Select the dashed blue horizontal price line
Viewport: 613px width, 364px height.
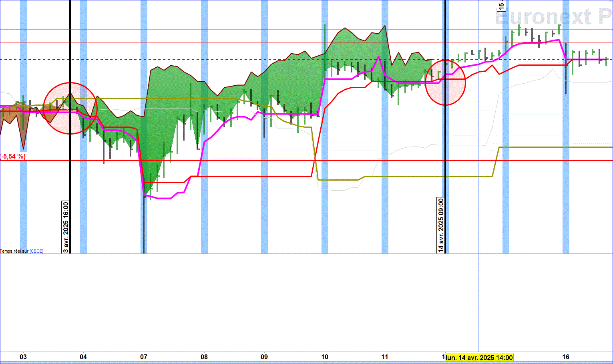pyautogui.click(x=306, y=59)
